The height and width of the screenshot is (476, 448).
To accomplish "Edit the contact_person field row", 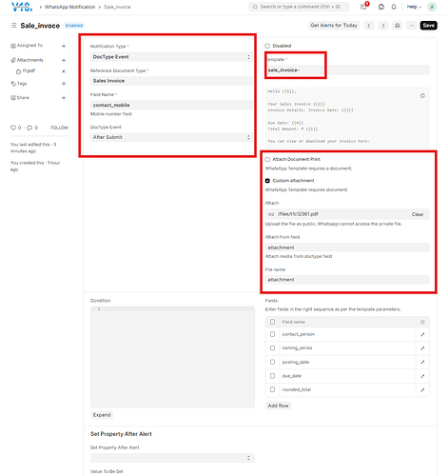I will (422, 334).
